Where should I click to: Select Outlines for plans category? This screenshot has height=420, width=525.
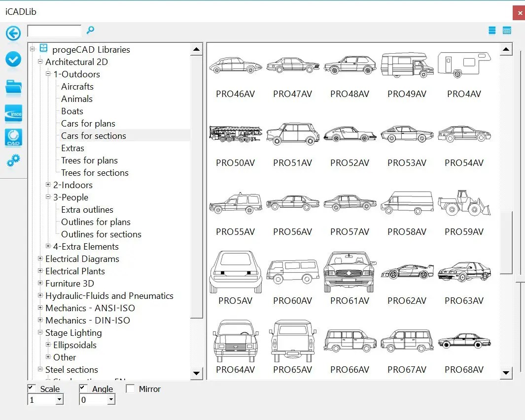point(96,222)
